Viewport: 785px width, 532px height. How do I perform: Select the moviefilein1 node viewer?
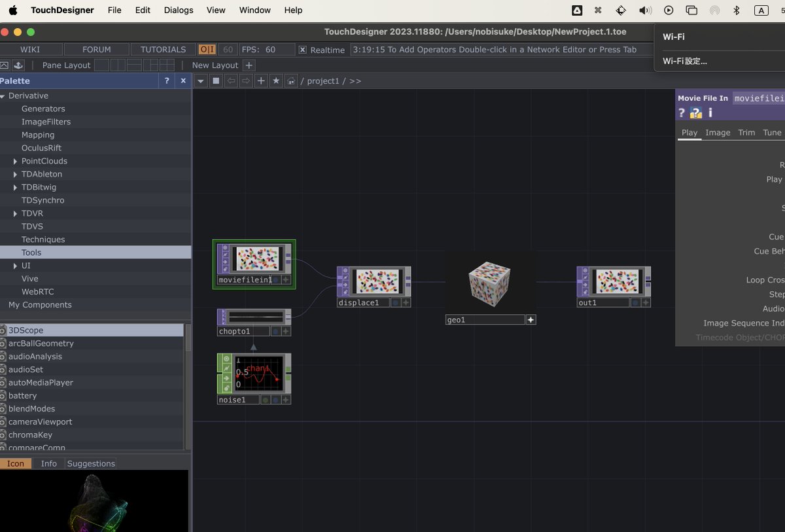coord(258,258)
